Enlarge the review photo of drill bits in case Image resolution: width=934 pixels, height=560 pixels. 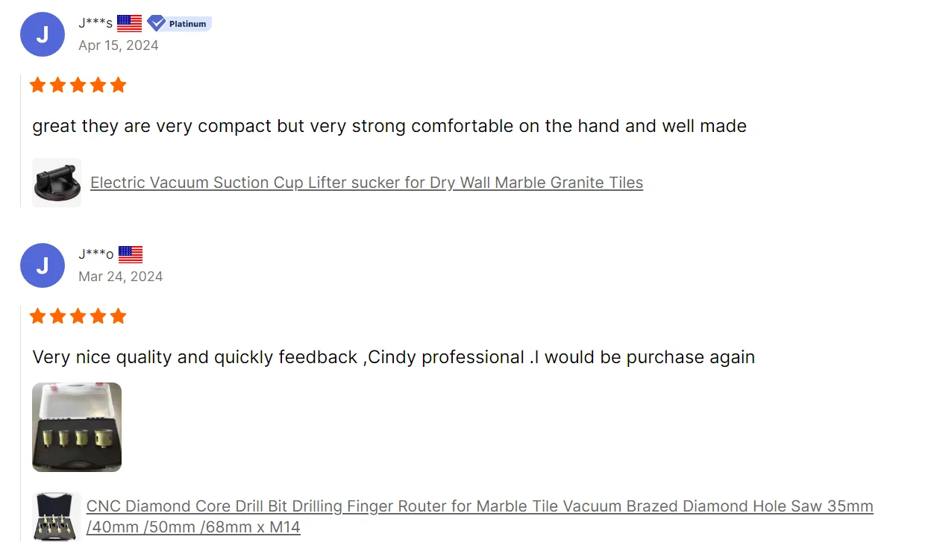click(x=77, y=427)
